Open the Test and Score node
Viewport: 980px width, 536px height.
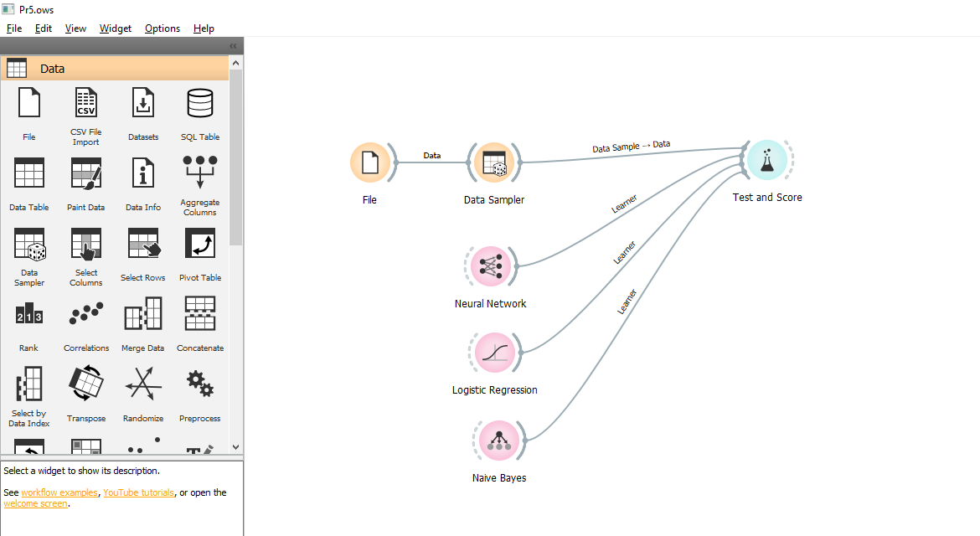click(x=767, y=159)
